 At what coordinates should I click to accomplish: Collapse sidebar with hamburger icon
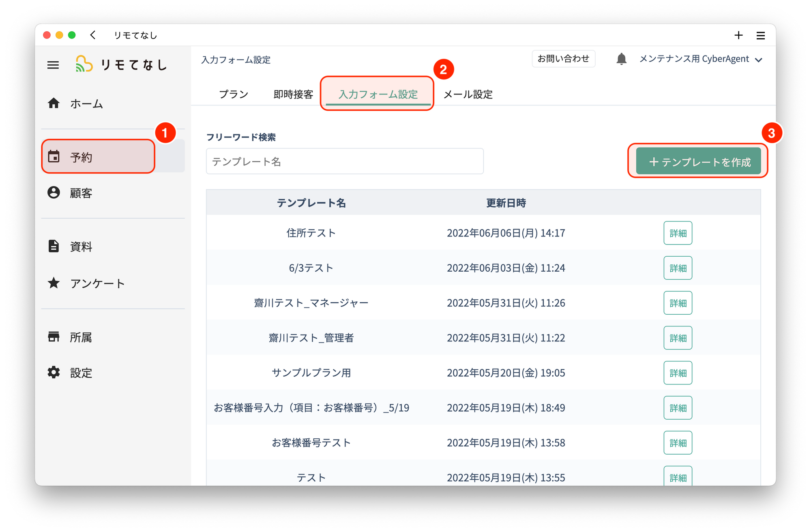[x=53, y=65]
